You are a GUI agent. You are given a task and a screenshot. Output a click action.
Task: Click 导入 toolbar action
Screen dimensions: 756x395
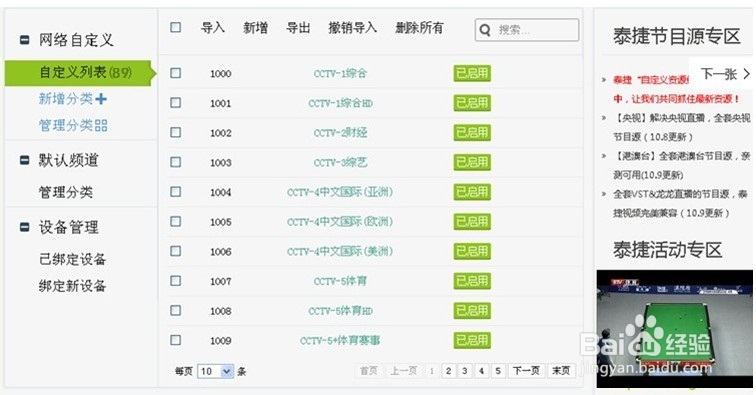coord(213,28)
